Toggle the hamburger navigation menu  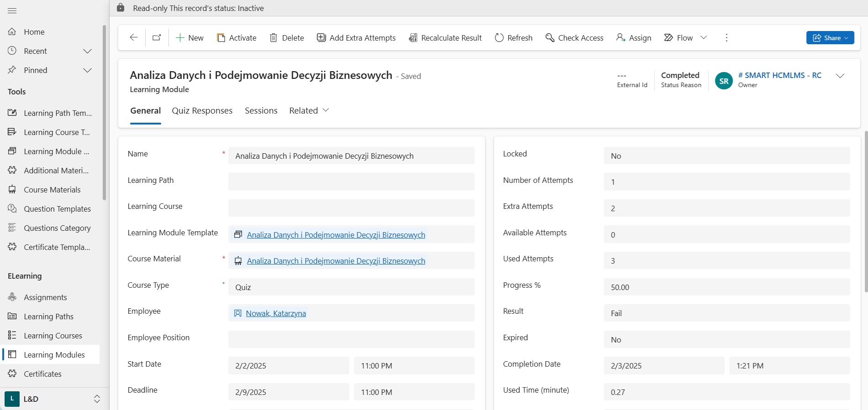(12, 10)
